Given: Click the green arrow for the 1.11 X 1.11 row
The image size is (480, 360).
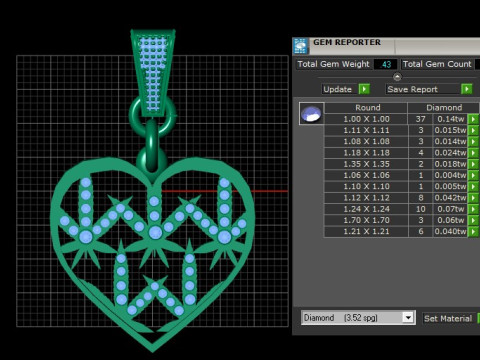Looking at the screenshot, I should pos(473,130).
